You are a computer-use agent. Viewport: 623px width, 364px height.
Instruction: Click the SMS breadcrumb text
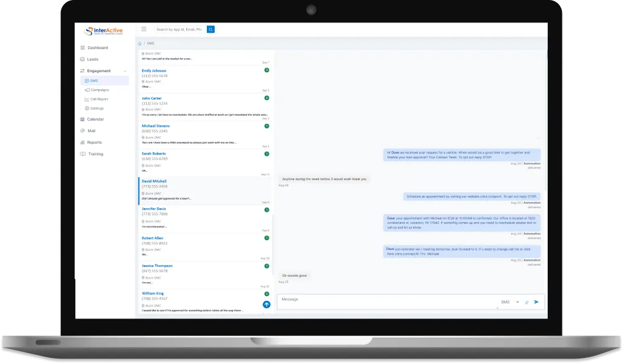pos(150,44)
